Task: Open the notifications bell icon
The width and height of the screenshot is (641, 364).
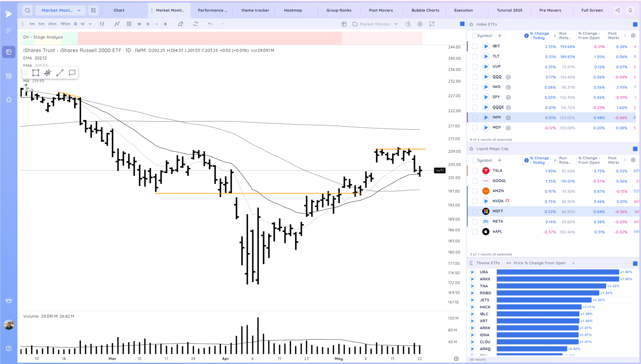Action: pyautogui.click(x=630, y=10)
